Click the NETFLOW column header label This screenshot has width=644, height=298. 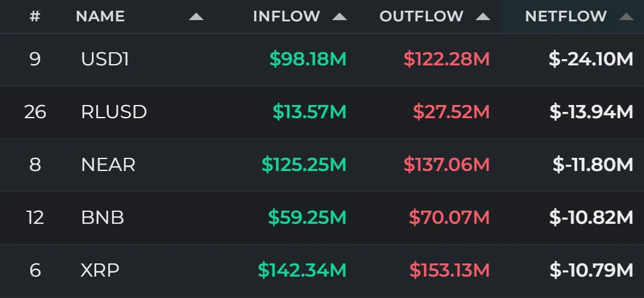(566, 16)
